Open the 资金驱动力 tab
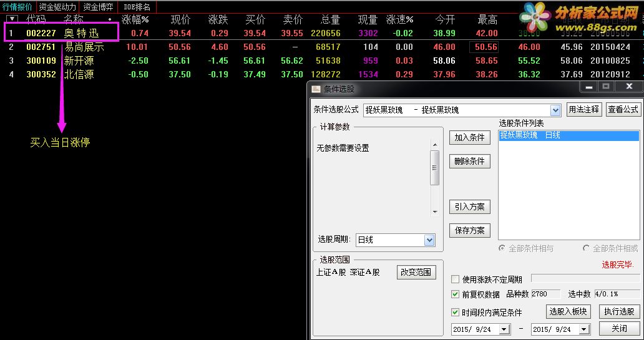The height and width of the screenshot is (340, 644). 57,7
